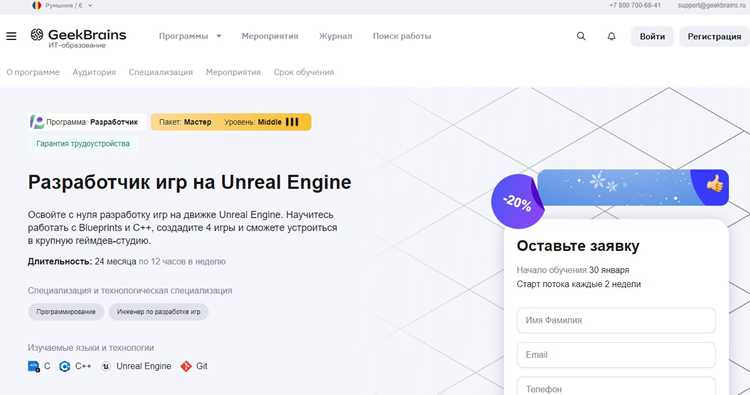Go to Аудитория section tab

point(94,72)
